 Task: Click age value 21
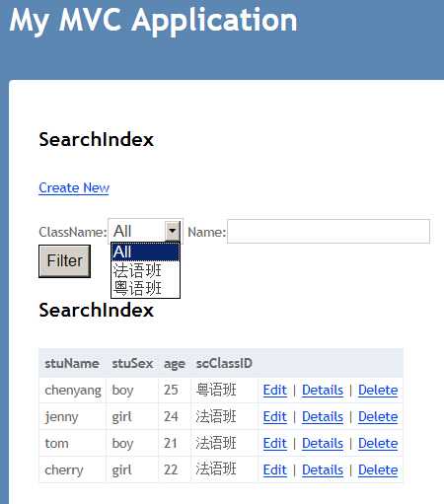(171, 444)
